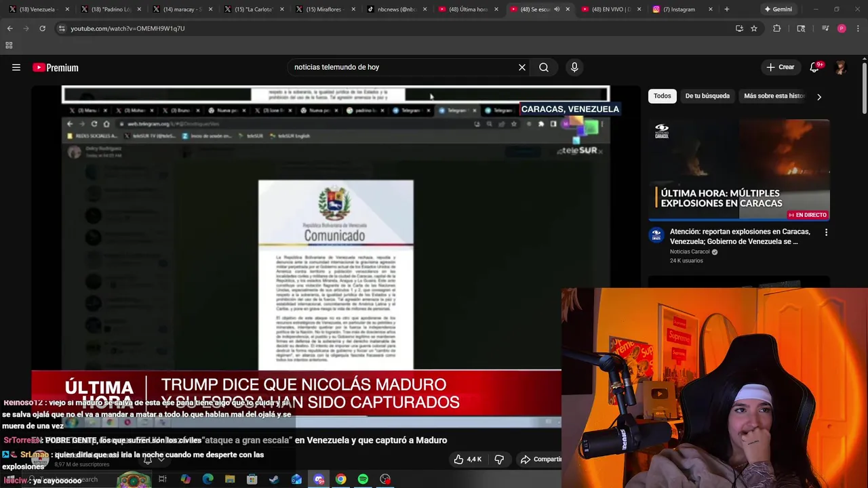Open Microsoft Edge from the taskbar
Image resolution: width=868 pixels, height=488 pixels.
coord(208,479)
